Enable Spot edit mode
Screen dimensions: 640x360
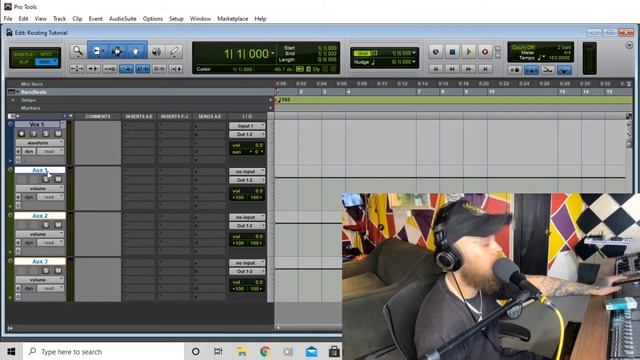[47, 54]
